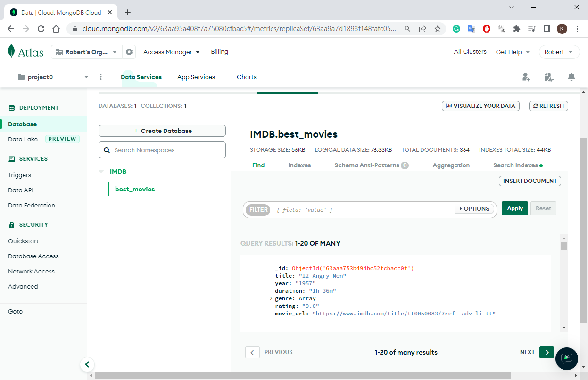Click the INSERT DOCUMENT button
Viewport: 588px width, 380px height.
coord(530,181)
